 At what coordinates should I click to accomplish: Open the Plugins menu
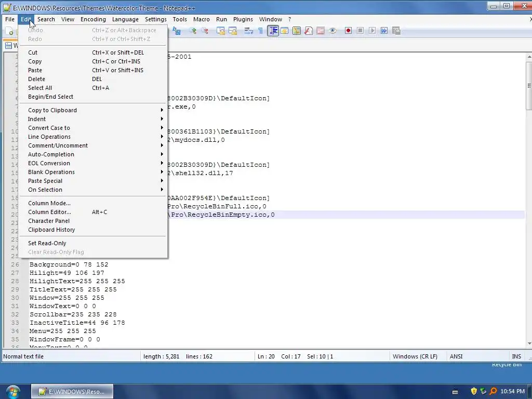tap(243, 19)
